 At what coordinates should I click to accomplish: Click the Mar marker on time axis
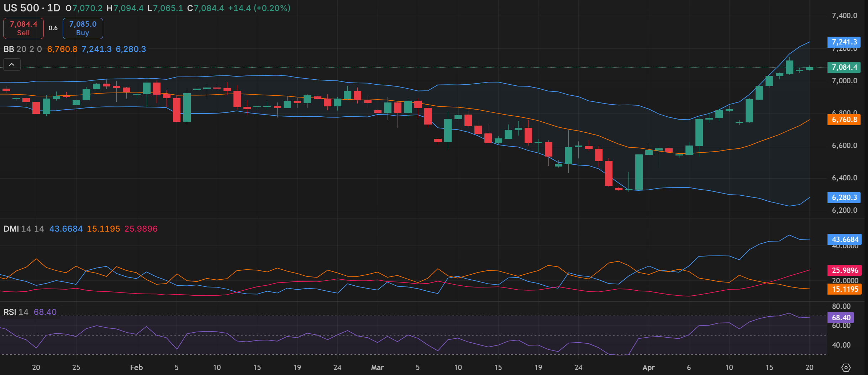[377, 368]
